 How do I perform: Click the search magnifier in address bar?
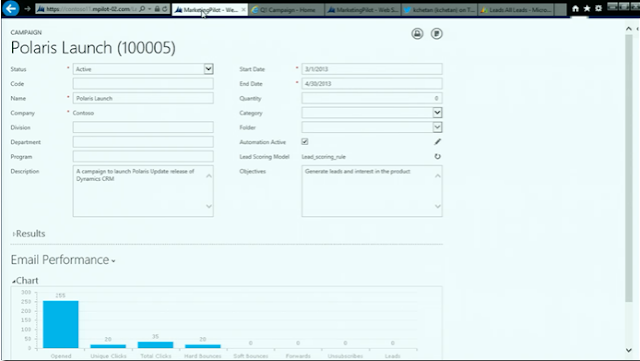(142, 9)
